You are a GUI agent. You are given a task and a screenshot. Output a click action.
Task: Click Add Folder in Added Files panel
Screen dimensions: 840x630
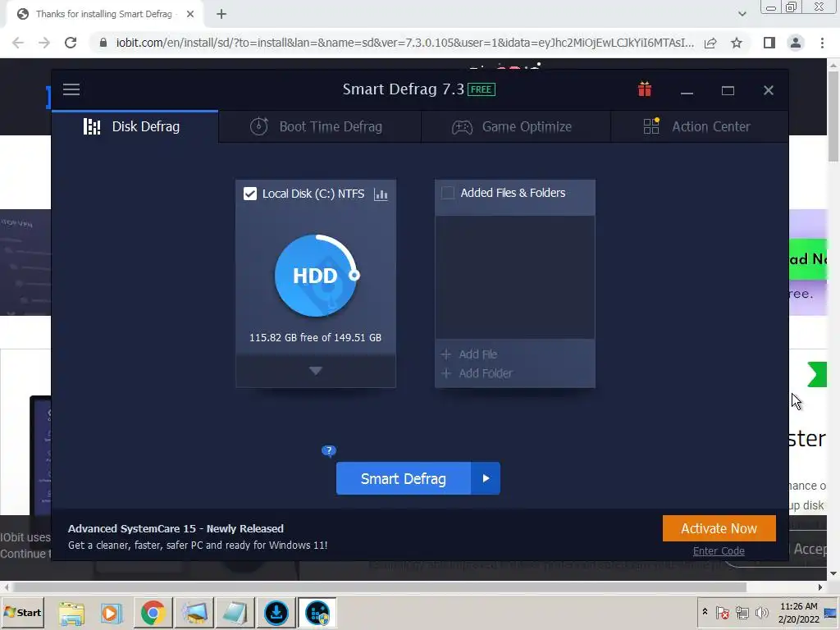(x=477, y=373)
